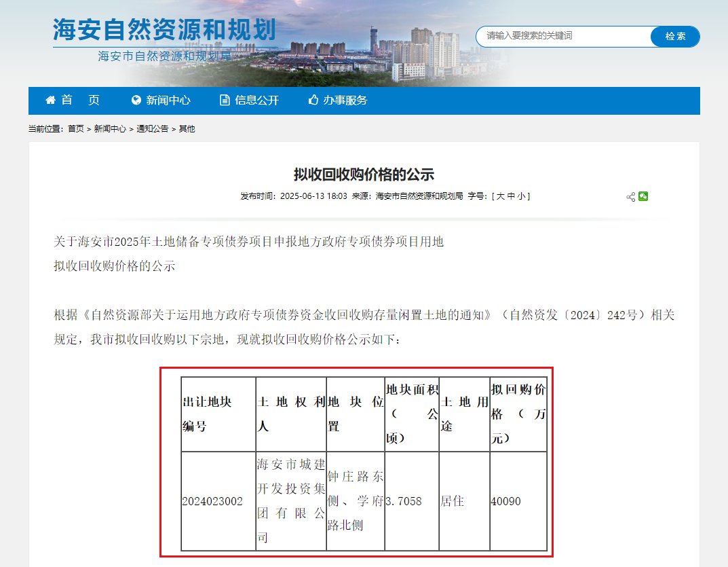Click table header 土地用途
The image size is (728, 567).
point(464,414)
